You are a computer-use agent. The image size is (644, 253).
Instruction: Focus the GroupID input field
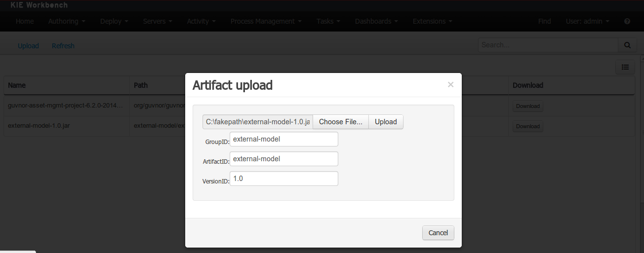tap(283, 139)
